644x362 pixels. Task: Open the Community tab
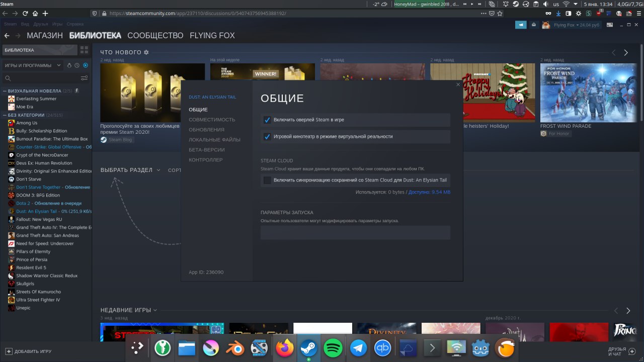[x=155, y=36]
